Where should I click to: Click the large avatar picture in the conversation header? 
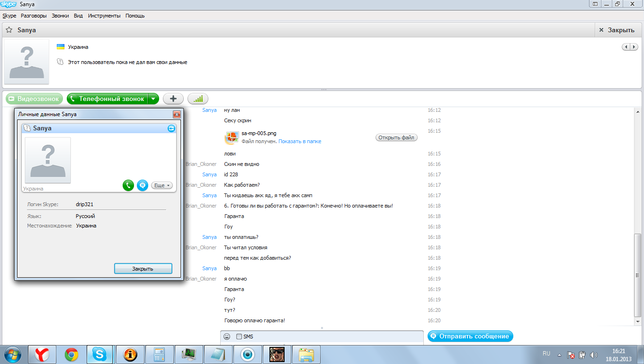tap(27, 62)
